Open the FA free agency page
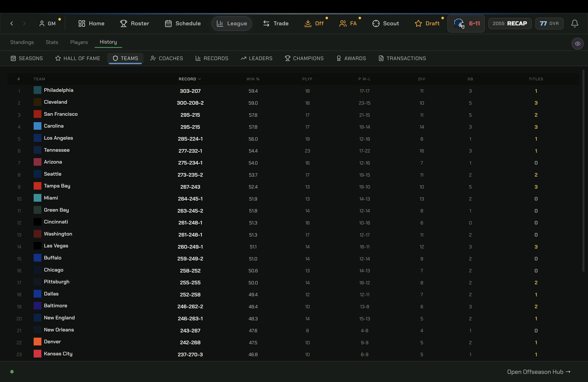 (x=348, y=24)
